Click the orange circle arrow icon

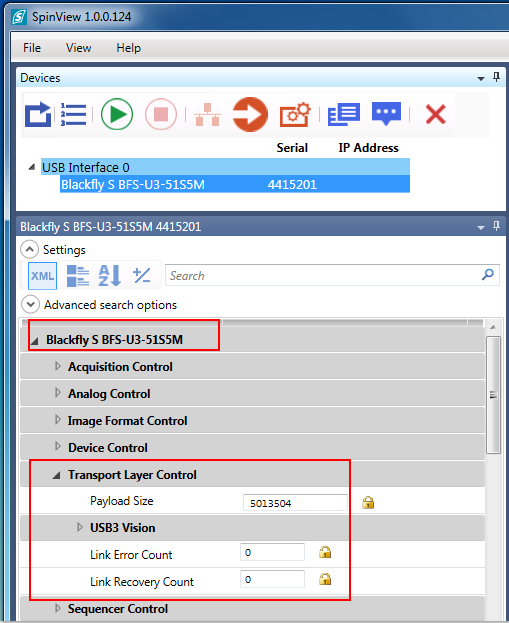click(250, 114)
